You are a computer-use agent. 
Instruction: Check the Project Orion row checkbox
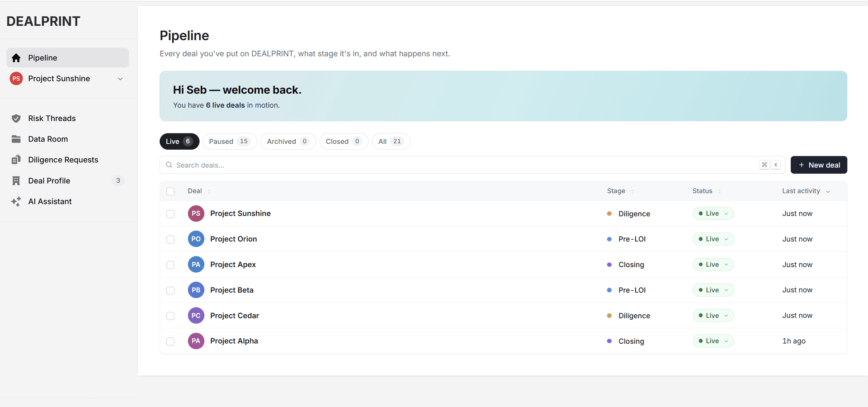pos(170,239)
